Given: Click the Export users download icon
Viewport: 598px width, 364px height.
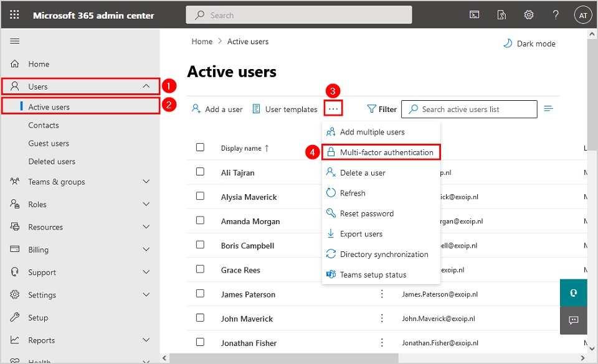Looking at the screenshot, I should point(332,233).
